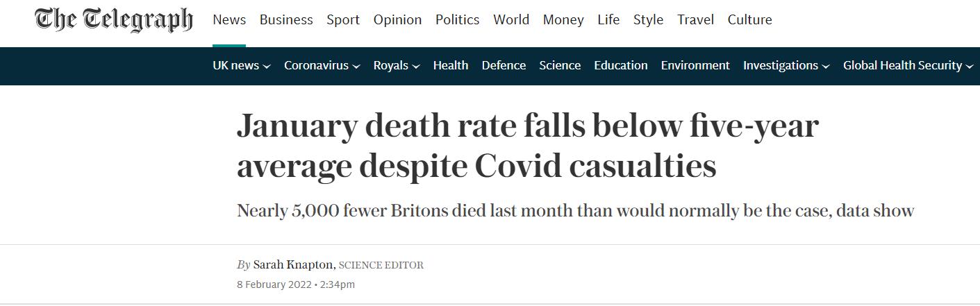Open the Health subsection link
Viewport: 980px width, 306px height.
point(451,65)
